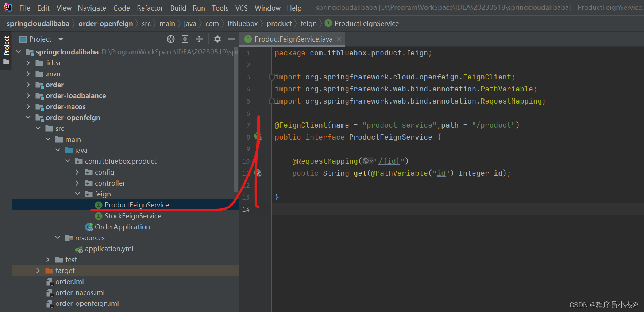The width and height of the screenshot is (644, 312).
Task: Collapse the main folder chevron
Action: pos(48,139)
